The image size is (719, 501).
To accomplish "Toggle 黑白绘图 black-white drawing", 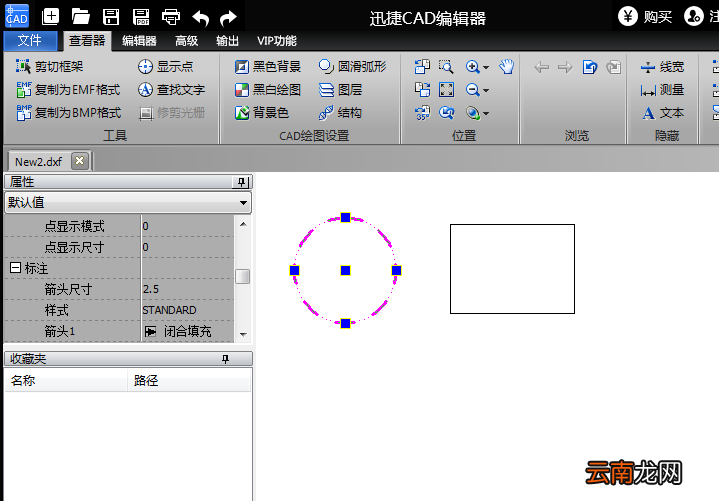I will [267, 89].
